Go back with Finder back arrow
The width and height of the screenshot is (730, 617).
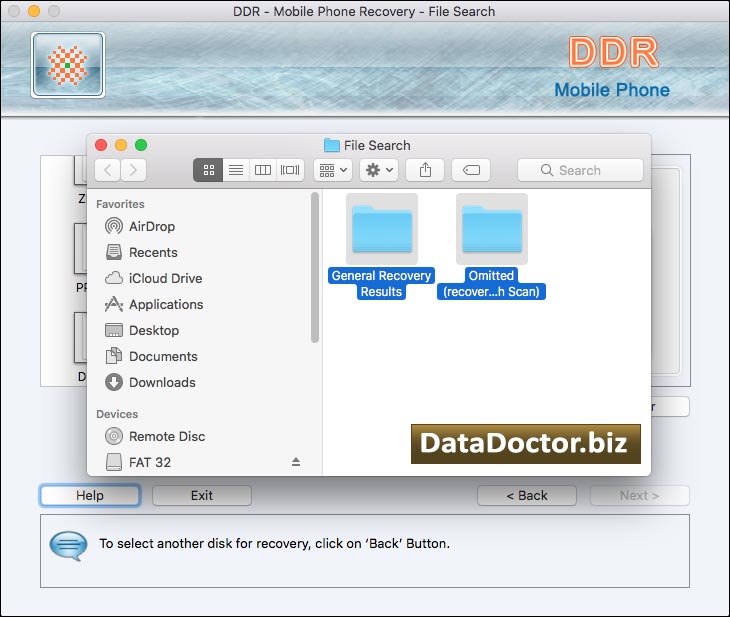click(x=107, y=170)
